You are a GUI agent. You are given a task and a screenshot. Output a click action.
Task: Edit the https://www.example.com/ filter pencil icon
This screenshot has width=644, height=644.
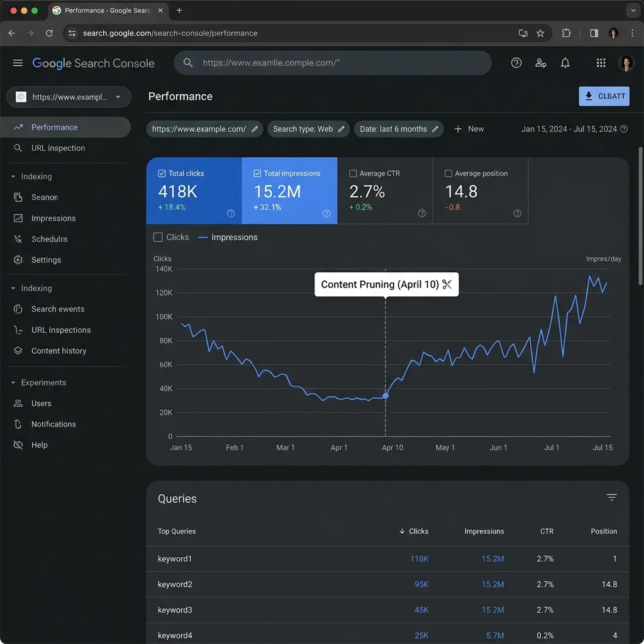tap(255, 129)
